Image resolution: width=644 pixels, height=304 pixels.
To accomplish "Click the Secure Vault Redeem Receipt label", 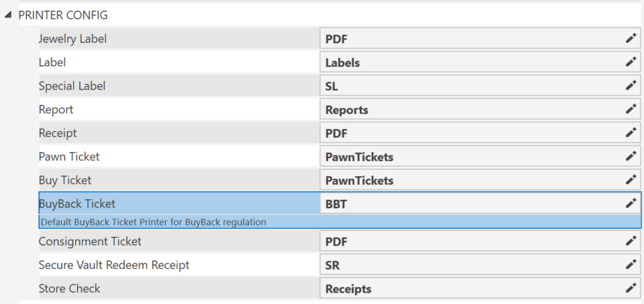I will click(114, 265).
